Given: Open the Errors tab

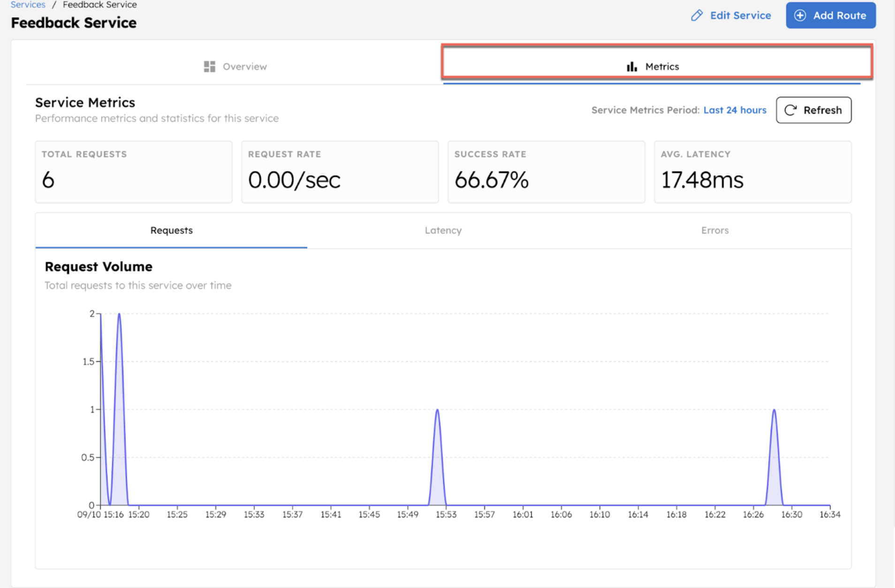Looking at the screenshot, I should tap(714, 230).
